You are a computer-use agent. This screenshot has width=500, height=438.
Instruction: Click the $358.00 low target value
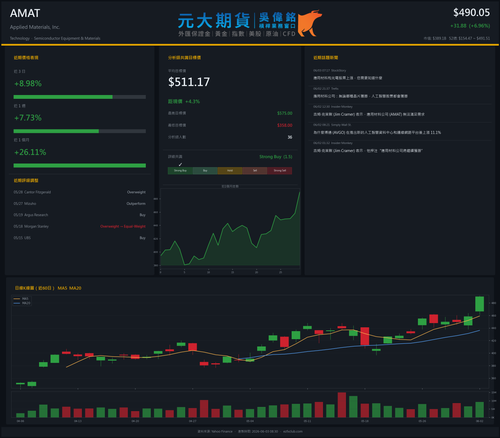click(x=285, y=125)
